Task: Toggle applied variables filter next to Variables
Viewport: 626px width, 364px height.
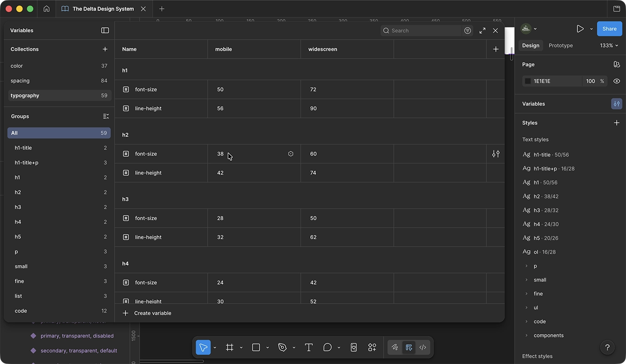Action: [x=616, y=103]
